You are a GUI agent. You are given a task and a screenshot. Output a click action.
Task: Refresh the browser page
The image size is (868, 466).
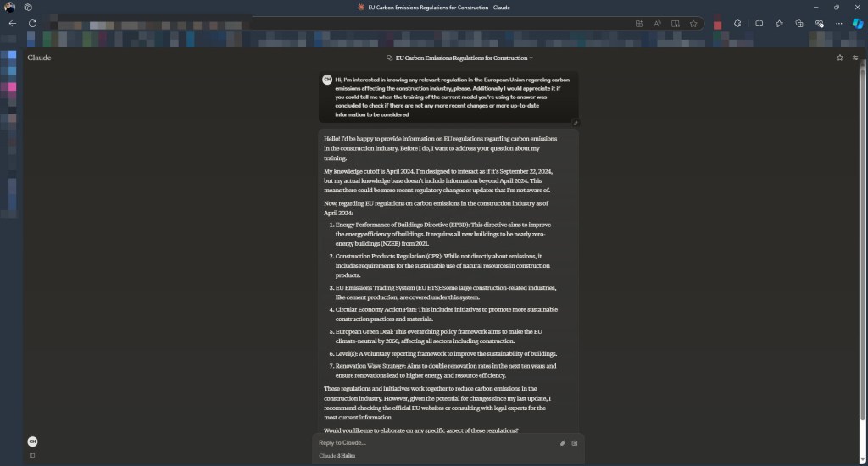(x=32, y=23)
